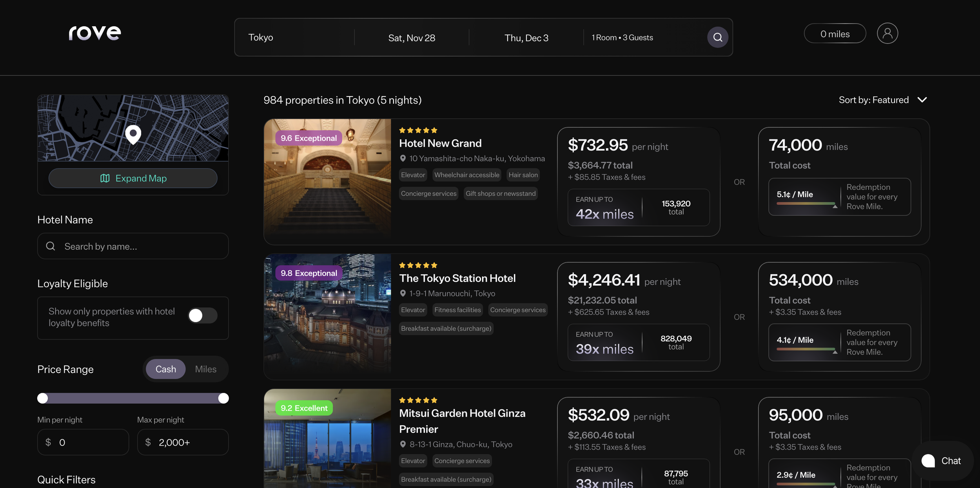
Task: Open Mitsui Garden Hotel Ginza Premier title
Action: tap(462, 421)
